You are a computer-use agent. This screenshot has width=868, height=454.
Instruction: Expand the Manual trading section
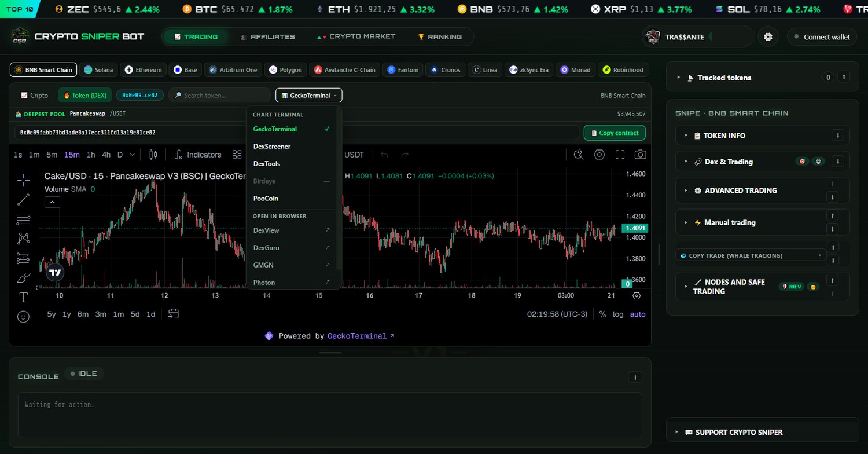[x=686, y=222]
